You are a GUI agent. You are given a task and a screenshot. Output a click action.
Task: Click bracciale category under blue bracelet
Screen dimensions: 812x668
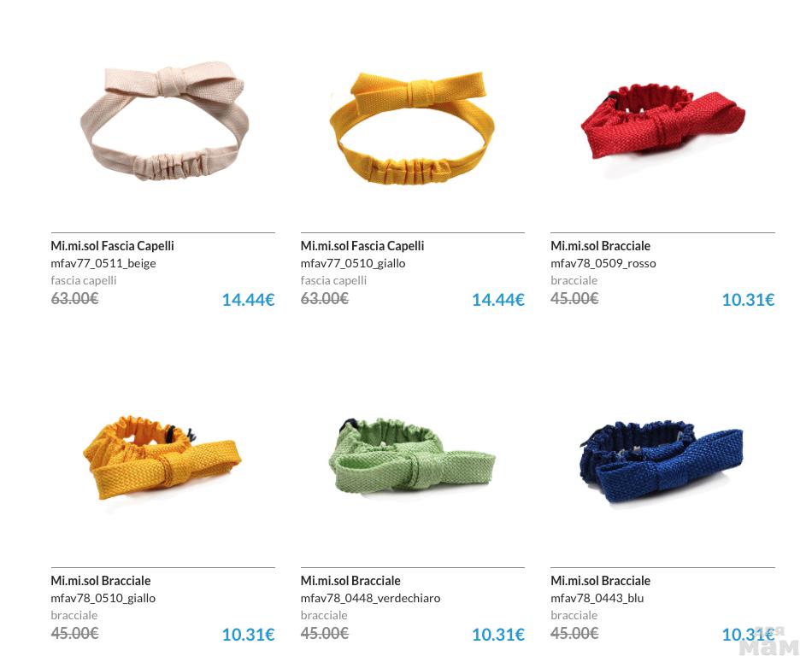click(574, 615)
